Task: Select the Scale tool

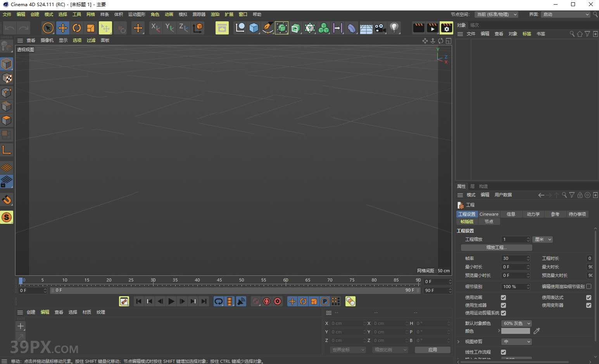Action: (x=91, y=28)
